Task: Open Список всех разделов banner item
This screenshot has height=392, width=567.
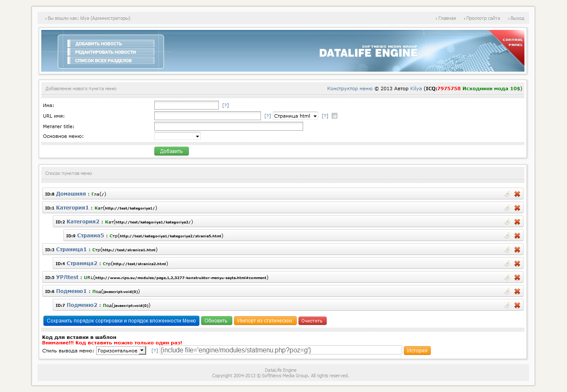Action: (x=111, y=60)
